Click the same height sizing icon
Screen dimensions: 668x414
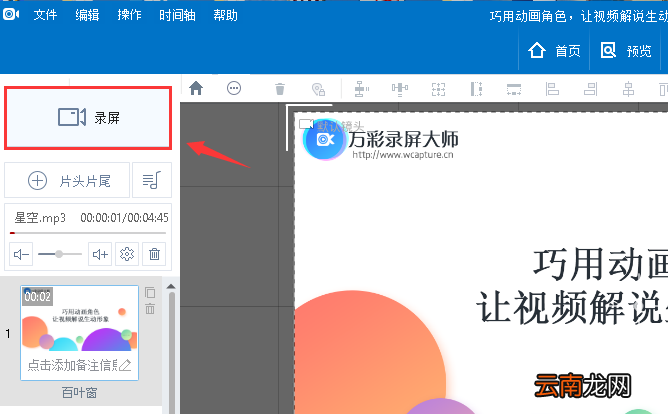476,89
